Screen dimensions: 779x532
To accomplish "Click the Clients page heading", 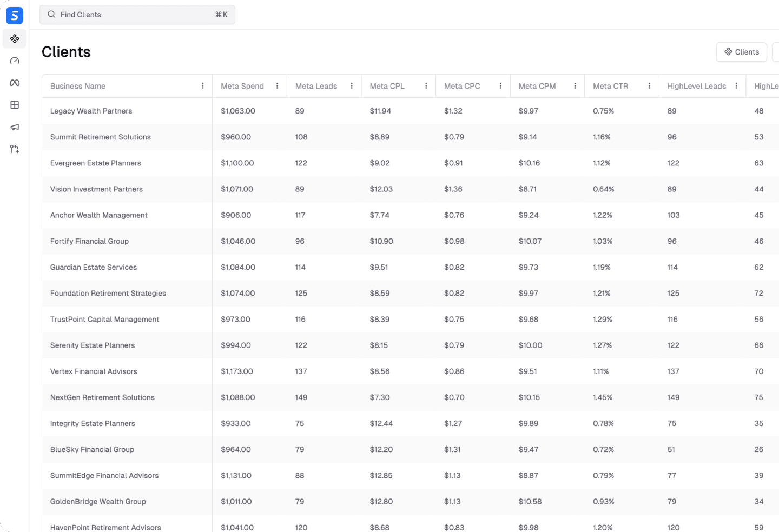I will coord(66,52).
